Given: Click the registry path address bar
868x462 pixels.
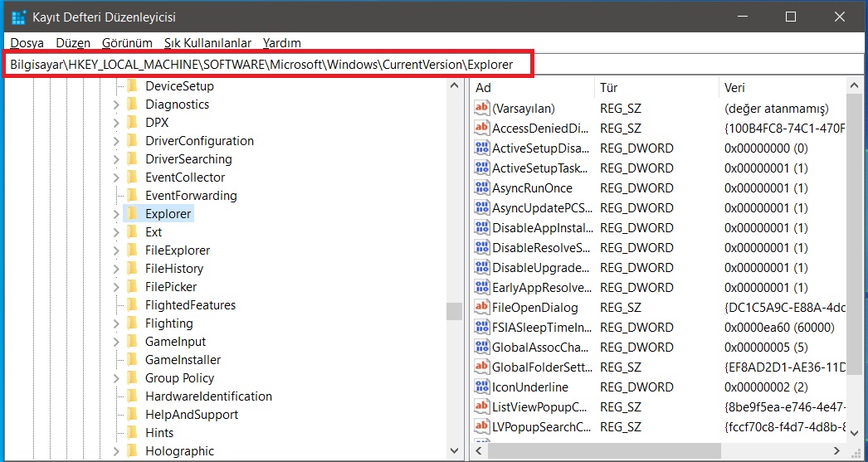Looking at the screenshot, I should 434,65.
